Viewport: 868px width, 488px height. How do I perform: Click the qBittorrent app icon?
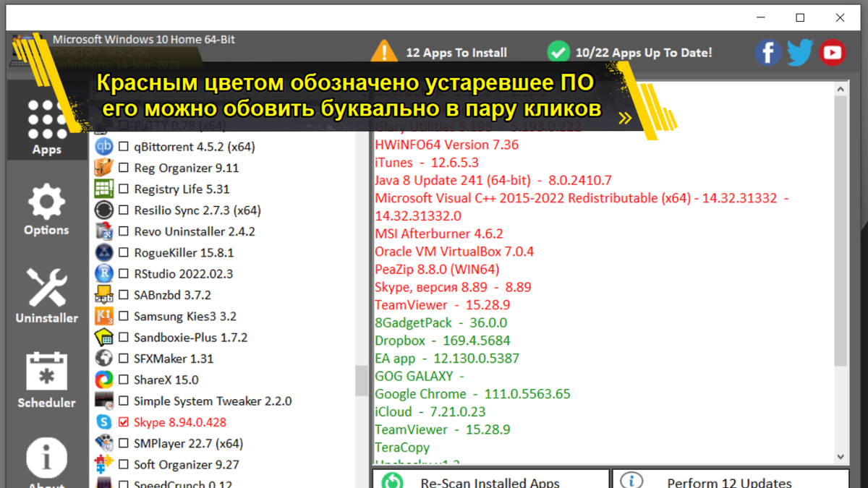pos(104,146)
